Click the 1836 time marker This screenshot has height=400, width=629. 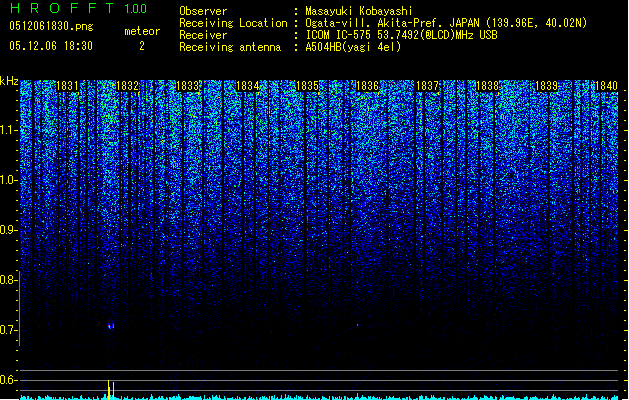367,86
